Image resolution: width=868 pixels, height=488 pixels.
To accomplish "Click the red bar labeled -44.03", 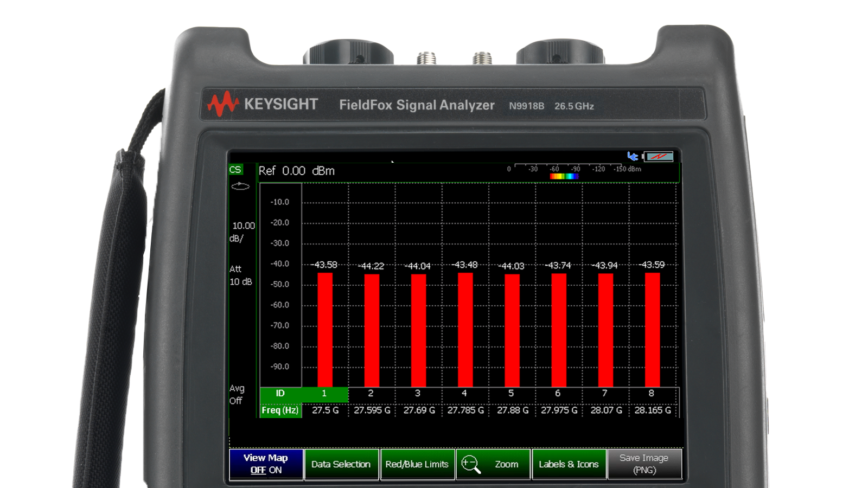I will click(x=512, y=330).
